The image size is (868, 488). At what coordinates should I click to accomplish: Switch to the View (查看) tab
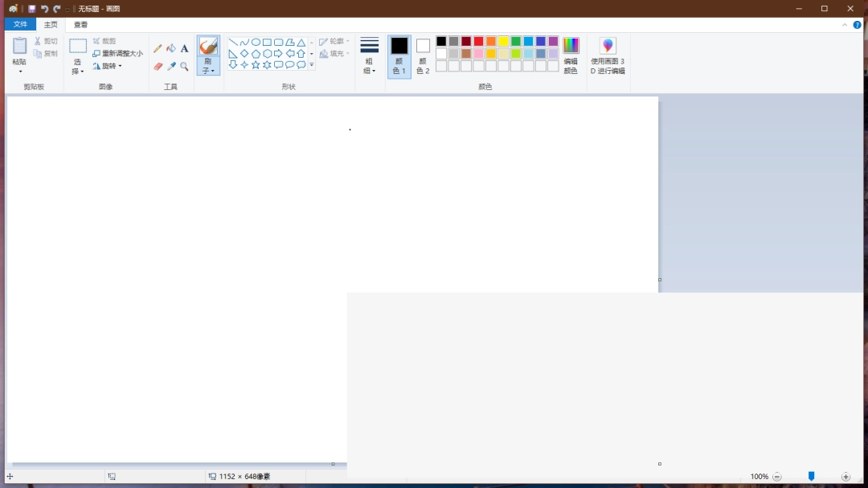[x=81, y=24]
